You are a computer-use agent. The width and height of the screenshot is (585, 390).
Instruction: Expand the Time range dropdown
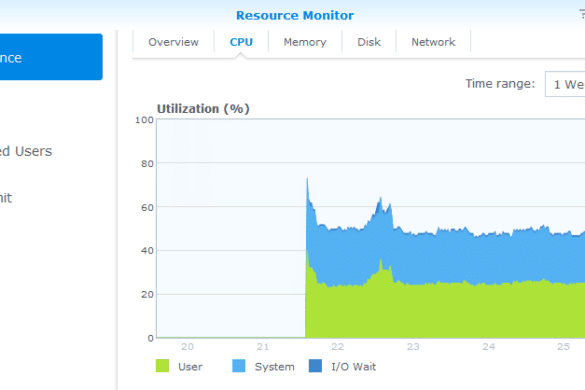tap(565, 84)
